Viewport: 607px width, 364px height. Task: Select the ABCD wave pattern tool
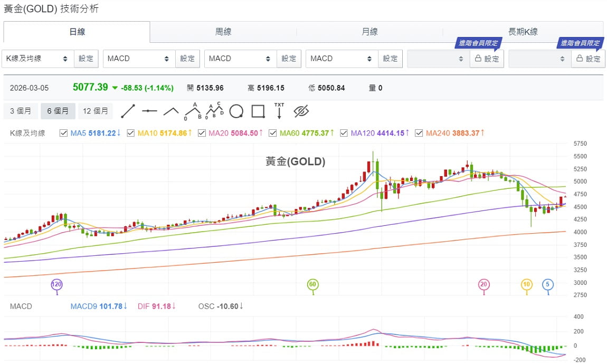214,112
